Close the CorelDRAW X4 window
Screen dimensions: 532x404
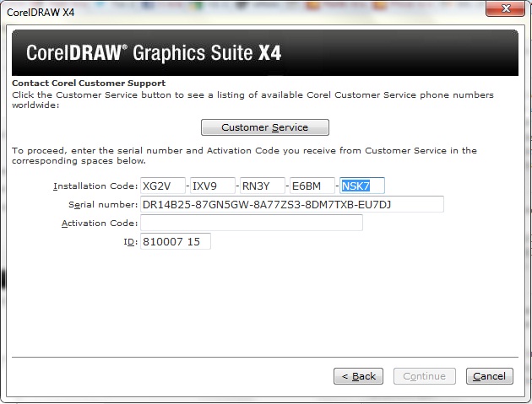(x=505, y=8)
